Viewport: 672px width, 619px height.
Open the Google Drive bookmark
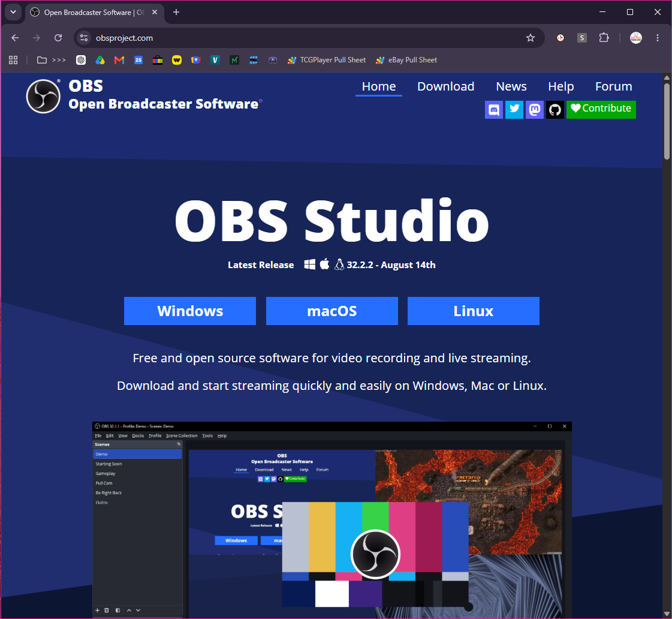100,60
